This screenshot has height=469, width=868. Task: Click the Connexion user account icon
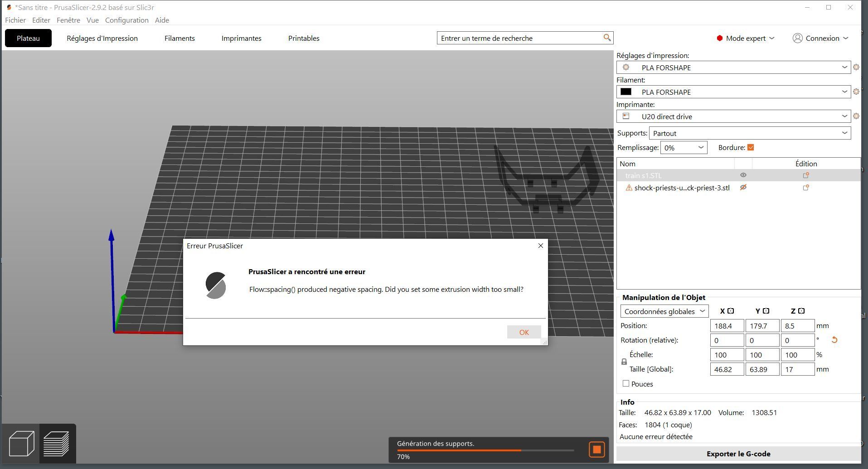[797, 38]
